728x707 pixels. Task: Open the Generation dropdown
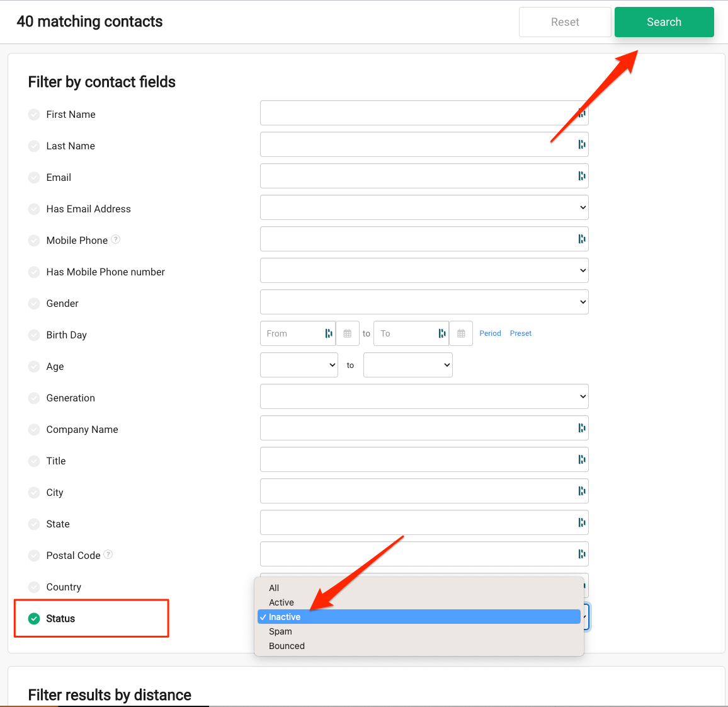[424, 396]
